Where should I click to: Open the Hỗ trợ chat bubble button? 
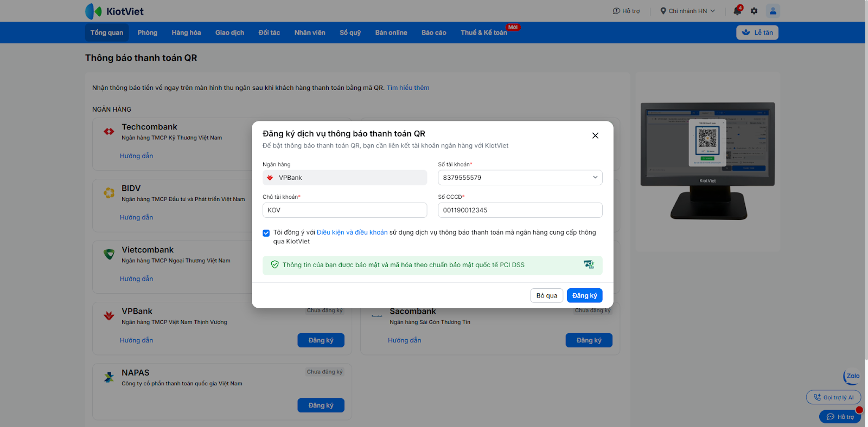[x=840, y=417]
